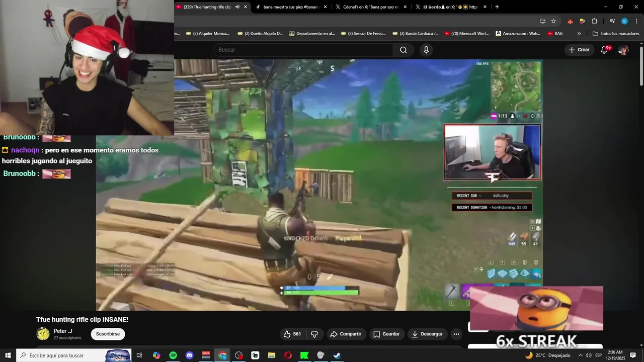Show hidden system tray icons chevron
Screen dimensions: 644x362
click(580, 355)
